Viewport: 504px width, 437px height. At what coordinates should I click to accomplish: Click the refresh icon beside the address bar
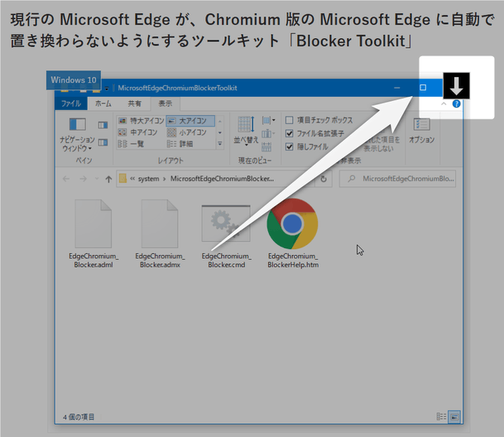(x=324, y=179)
